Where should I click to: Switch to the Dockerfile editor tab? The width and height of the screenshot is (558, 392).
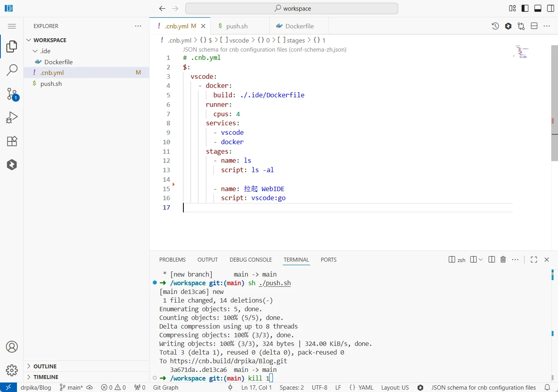[299, 26]
